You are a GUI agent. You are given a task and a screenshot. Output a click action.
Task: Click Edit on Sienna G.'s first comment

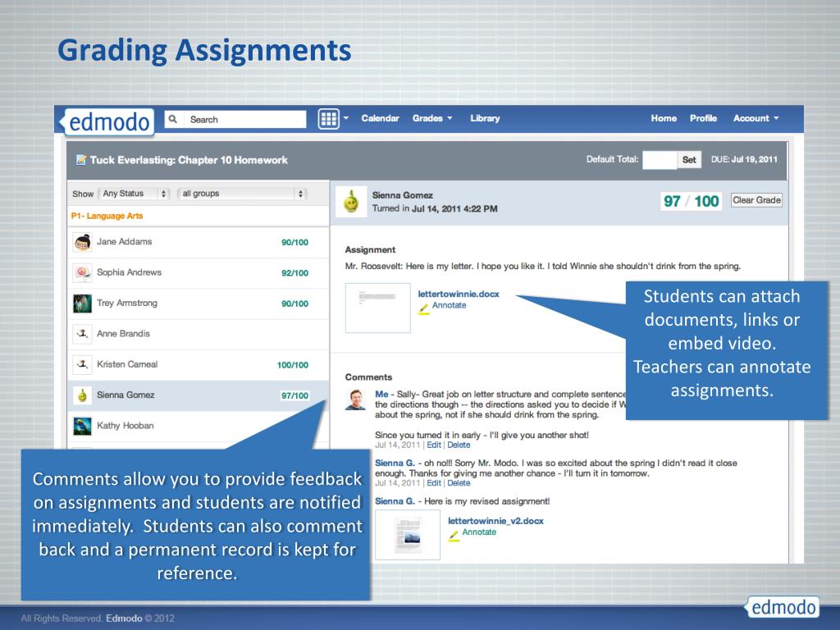(434, 482)
